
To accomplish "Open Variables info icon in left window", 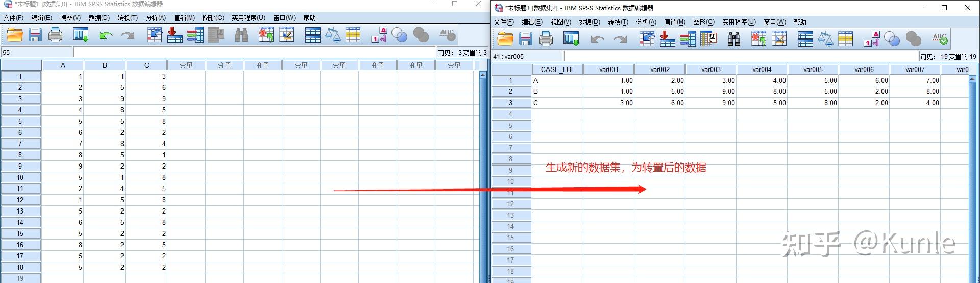I will [x=195, y=35].
